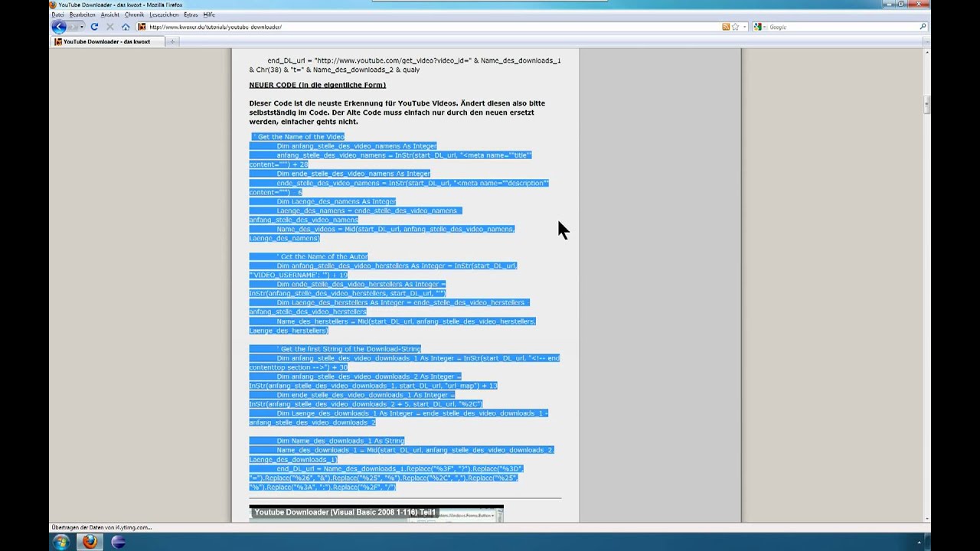This screenshot has height=551, width=980.
Task: Click the vertical scrollbar thumb
Action: click(926, 104)
